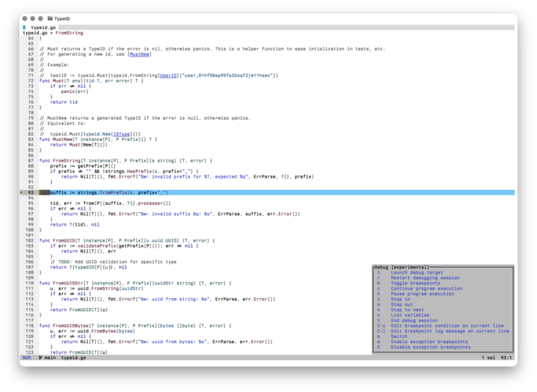
Task: Click the typeid.go file name in the status bar
Action: click(74, 358)
